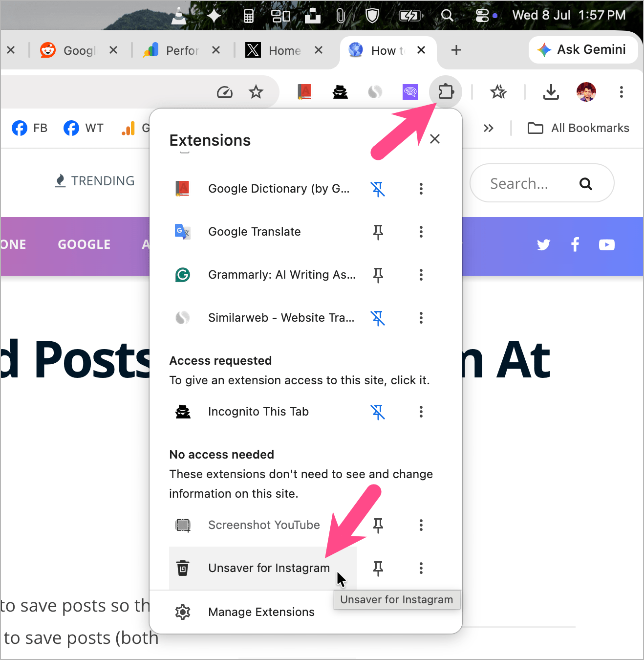Click the battery charging status icon

(410, 16)
